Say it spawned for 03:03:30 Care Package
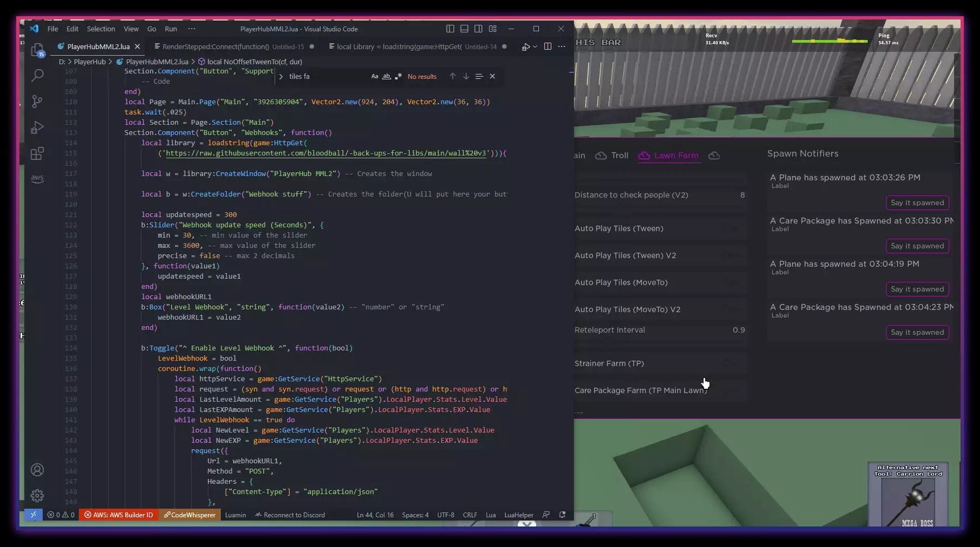980x547 pixels. click(917, 246)
